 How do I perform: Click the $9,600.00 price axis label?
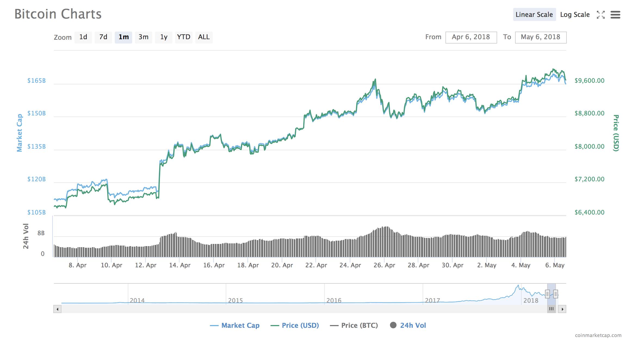(x=590, y=81)
